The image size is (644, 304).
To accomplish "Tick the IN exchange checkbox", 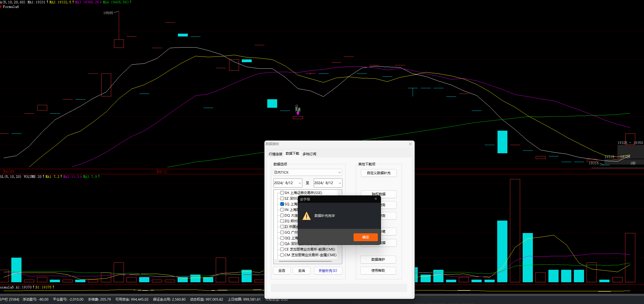I will coord(282,210).
